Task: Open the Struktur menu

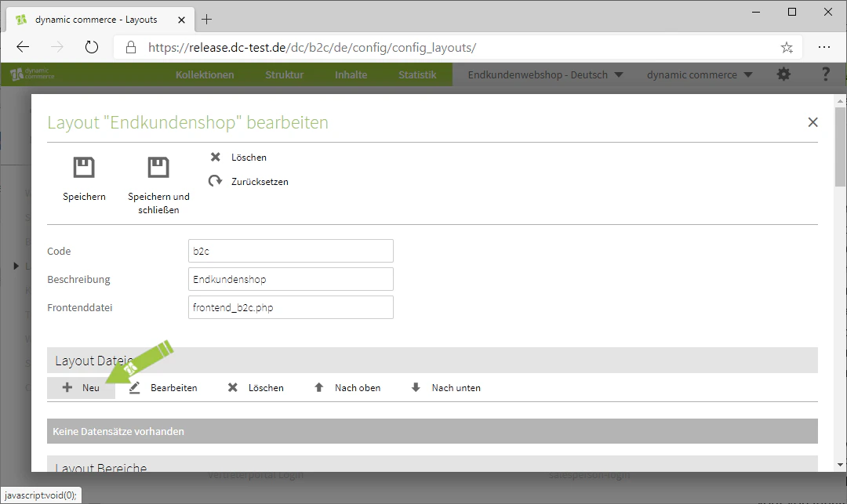Action: [x=284, y=74]
